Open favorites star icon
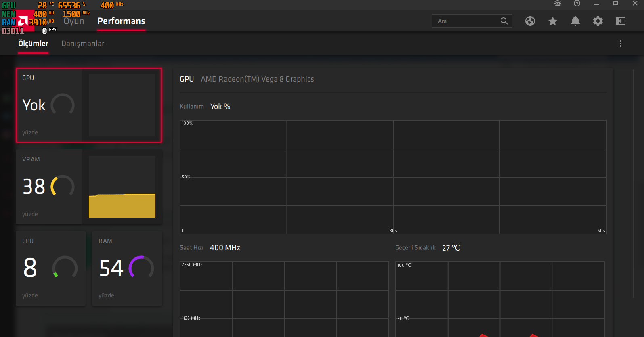 (x=553, y=21)
